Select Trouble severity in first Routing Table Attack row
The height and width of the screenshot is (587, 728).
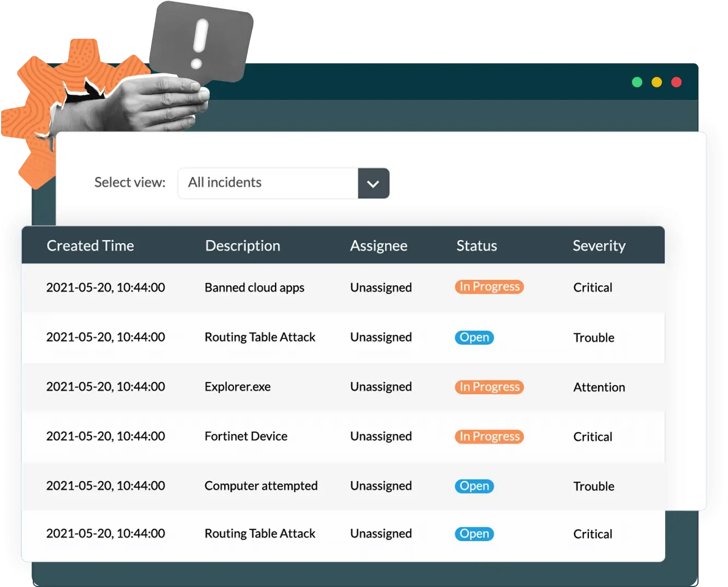click(x=594, y=338)
